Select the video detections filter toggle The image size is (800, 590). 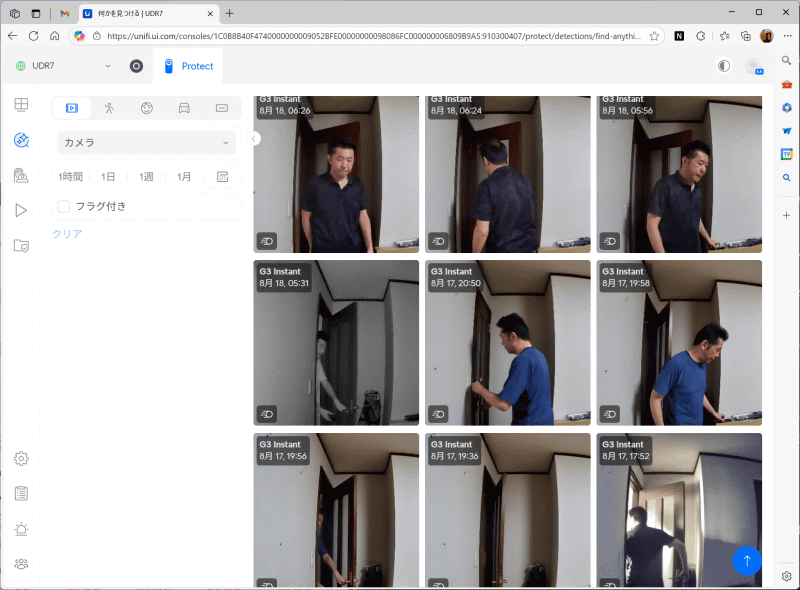click(71, 107)
